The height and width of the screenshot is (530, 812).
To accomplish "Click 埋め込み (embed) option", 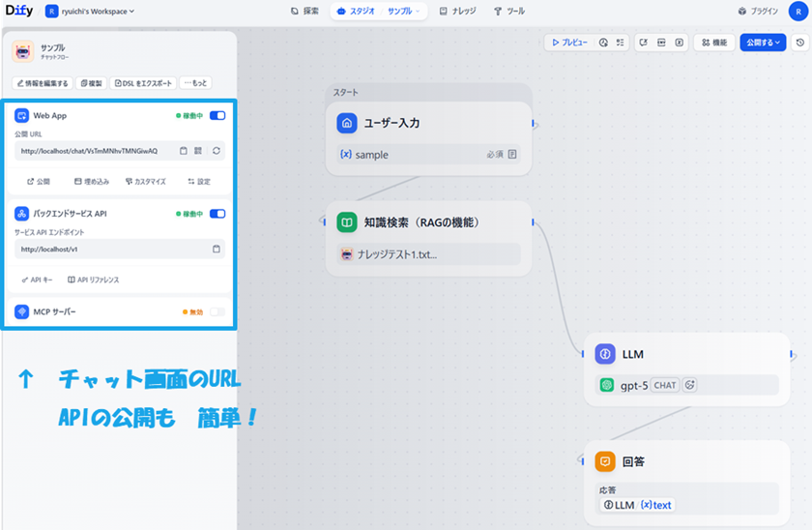I will tap(92, 181).
